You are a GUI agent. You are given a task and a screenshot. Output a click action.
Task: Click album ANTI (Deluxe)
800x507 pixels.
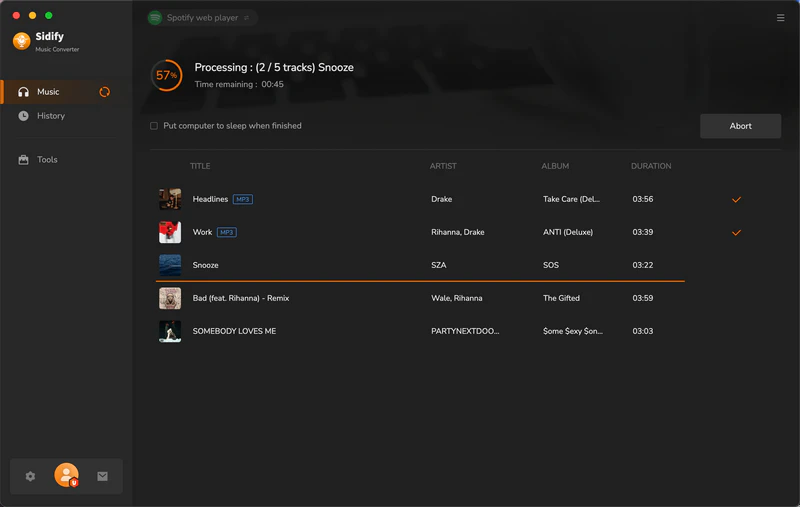click(x=568, y=232)
